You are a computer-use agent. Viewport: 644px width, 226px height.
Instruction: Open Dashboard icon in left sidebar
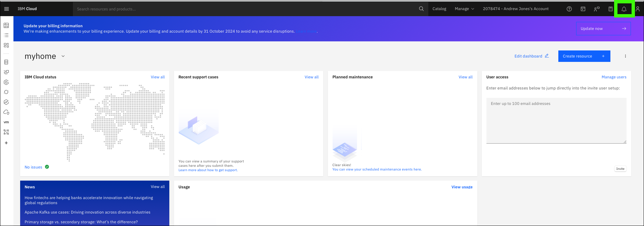click(6, 25)
